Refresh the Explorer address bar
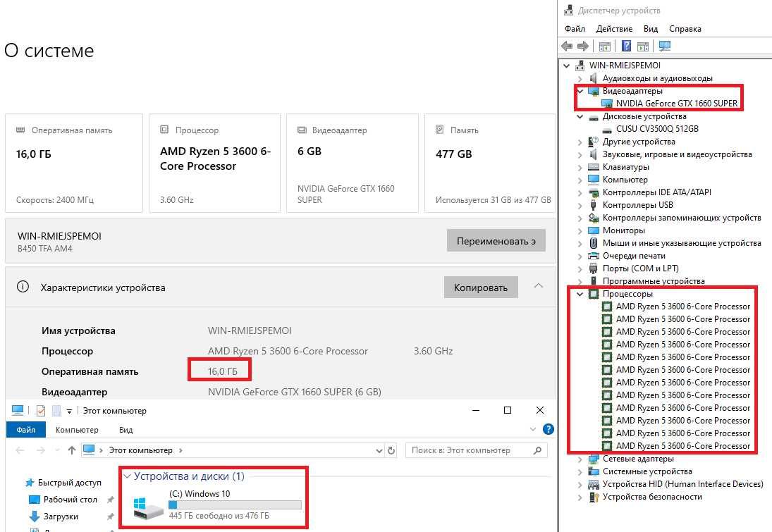 coord(391,450)
